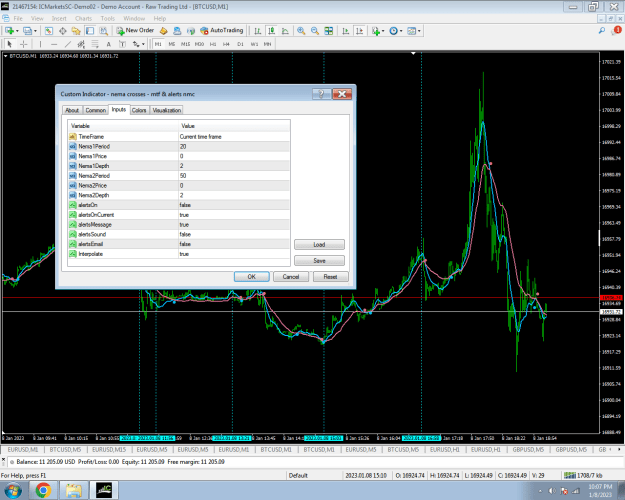This screenshot has height=500, width=625.
Task: Open the Navigator star-folder icon
Action: [76, 31]
